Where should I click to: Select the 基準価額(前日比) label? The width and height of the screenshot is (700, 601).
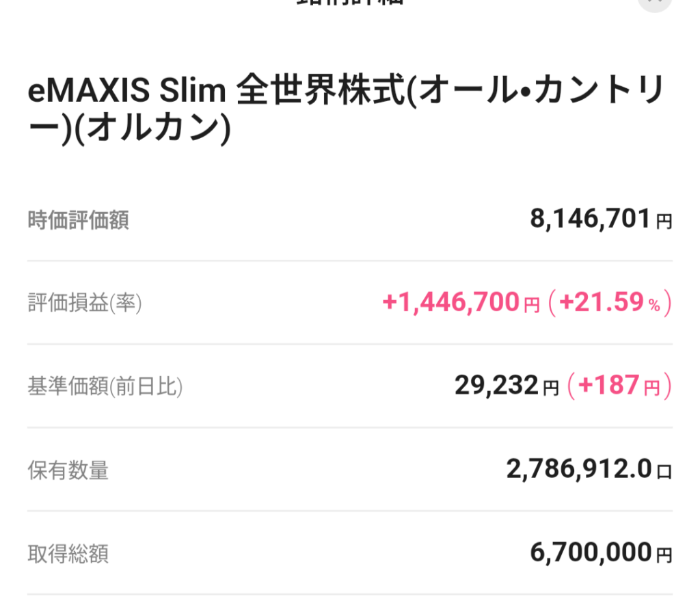pyautogui.click(x=105, y=387)
